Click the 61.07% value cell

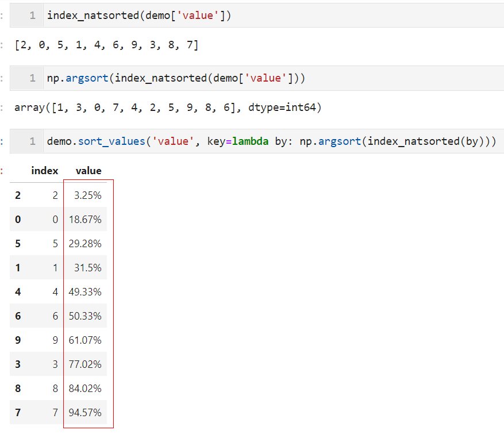tap(85, 340)
